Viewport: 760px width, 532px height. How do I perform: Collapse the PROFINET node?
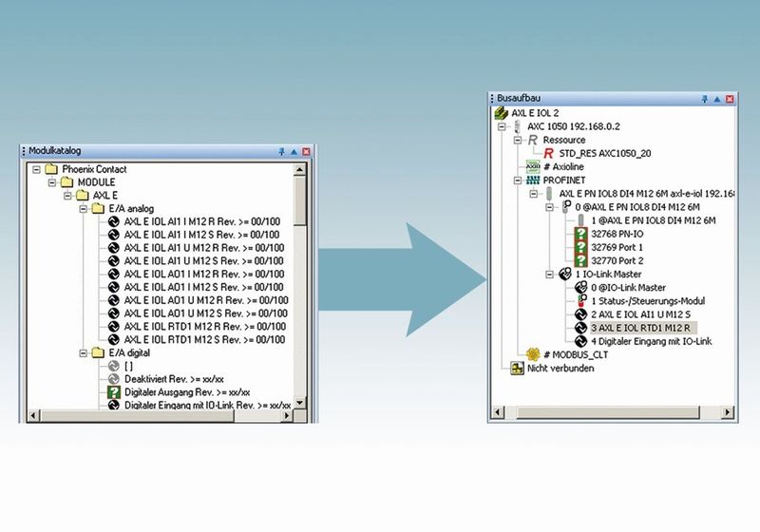pos(518,180)
